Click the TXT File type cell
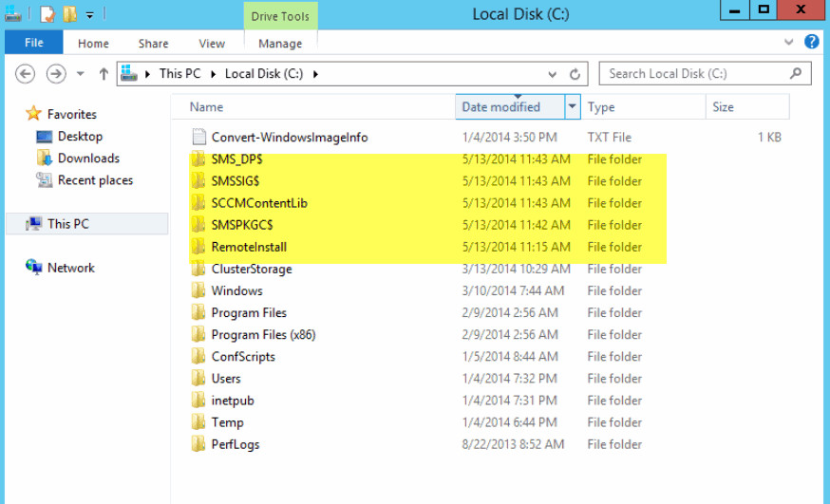The image size is (830, 504). (x=610, y=137)
